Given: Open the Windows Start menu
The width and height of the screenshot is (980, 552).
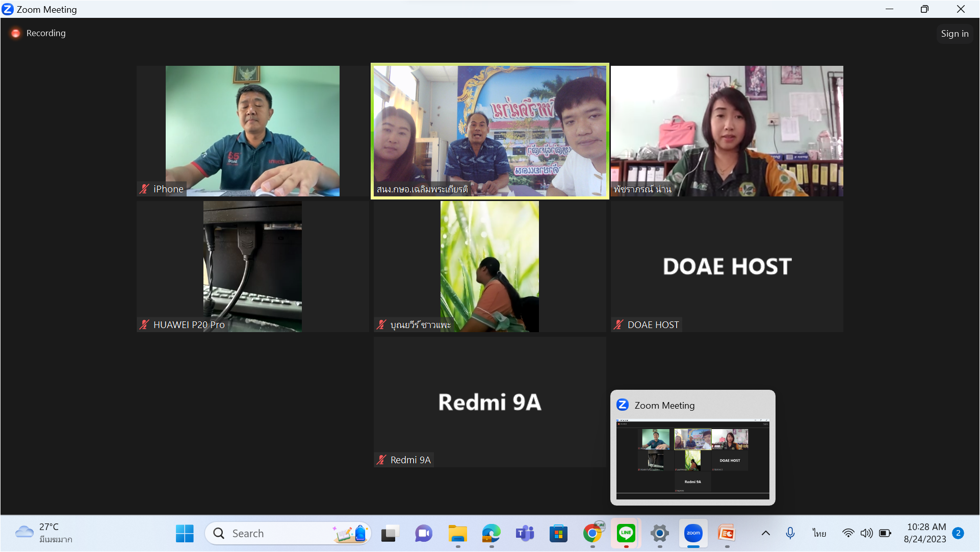Looking at the screenshot, I should click(x=185, y=534).
